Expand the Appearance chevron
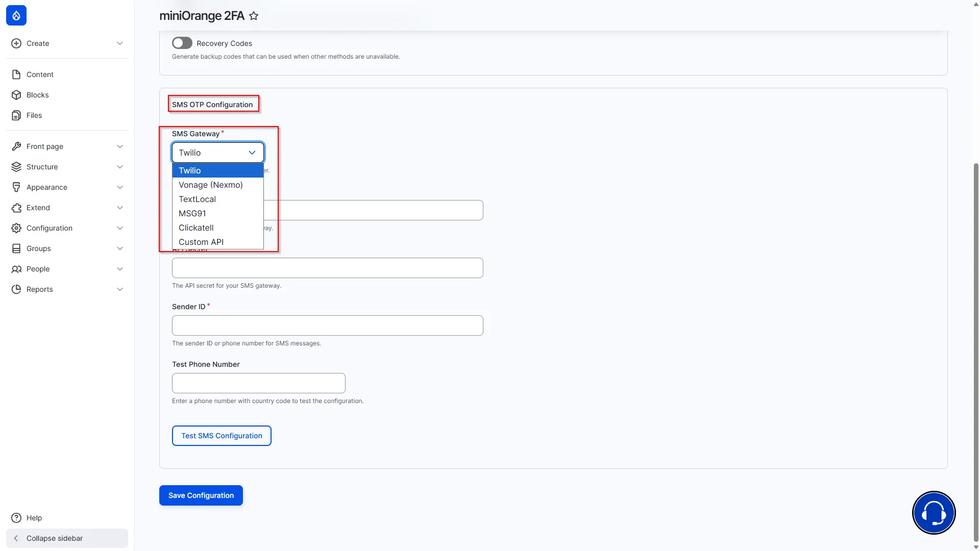This screenshot has width=980, height=551. point(120,187)
